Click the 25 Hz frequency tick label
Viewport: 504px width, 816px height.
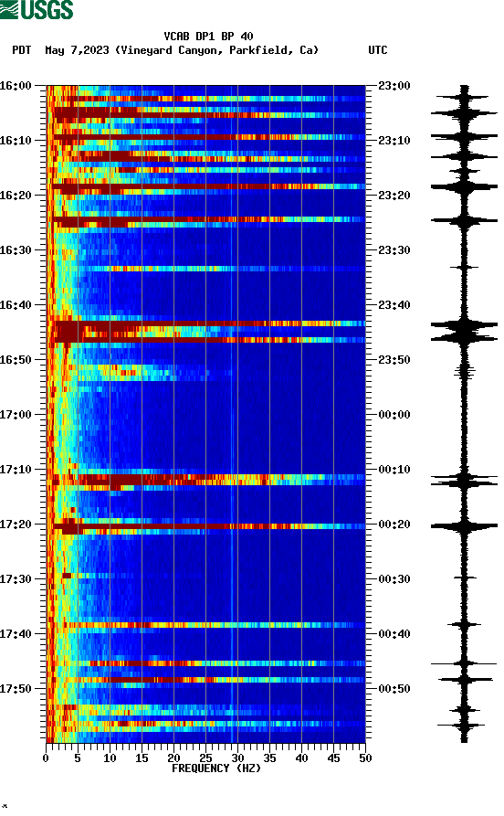tap(205, 758)
